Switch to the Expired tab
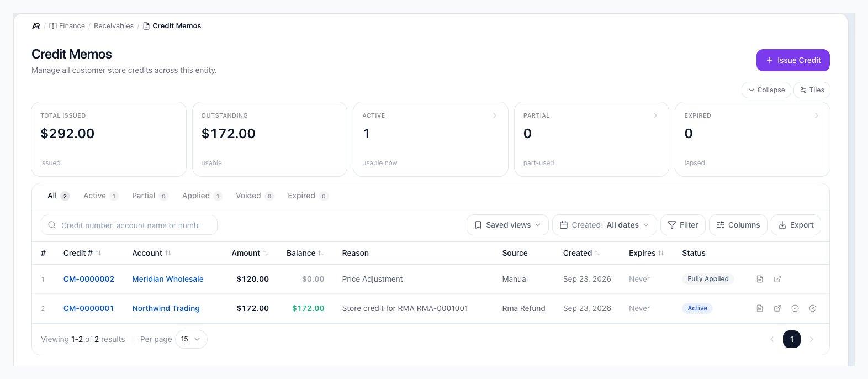The image size is (868, 379). click(x=308, y=196)
